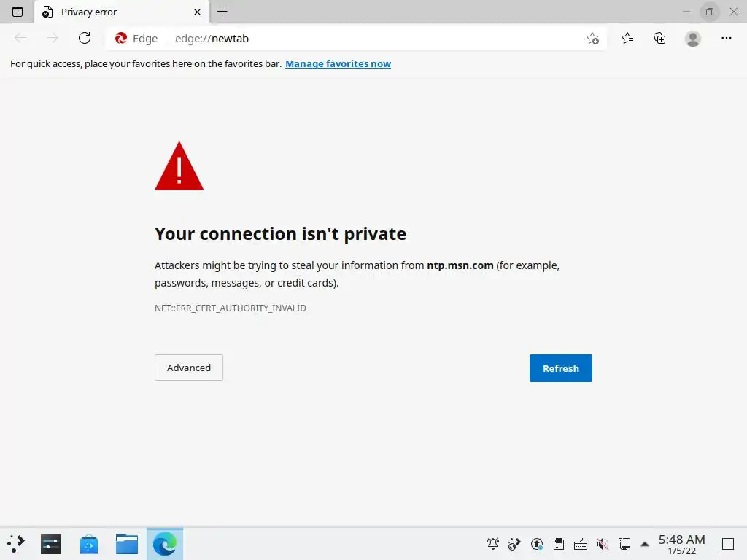Click the 'Your connection isn't private' heading
Viewport: 747px width, 560px height.
coord(280,234)
